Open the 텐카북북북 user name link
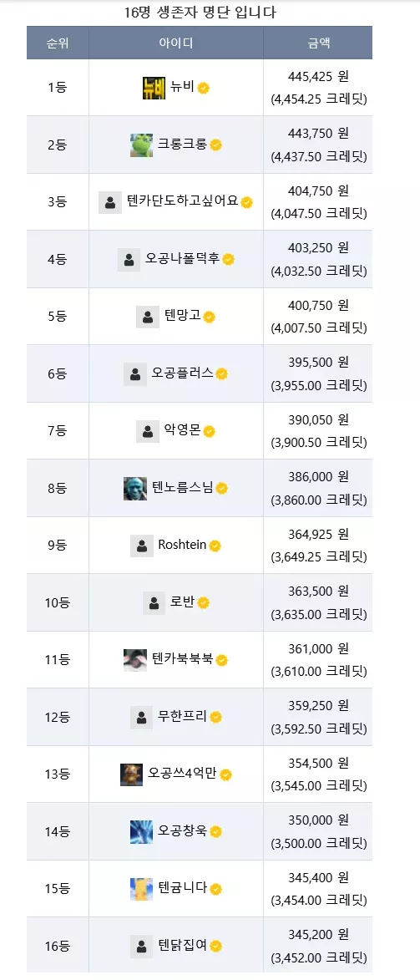This screenshot has width=420, height=980. click(183, 659)
